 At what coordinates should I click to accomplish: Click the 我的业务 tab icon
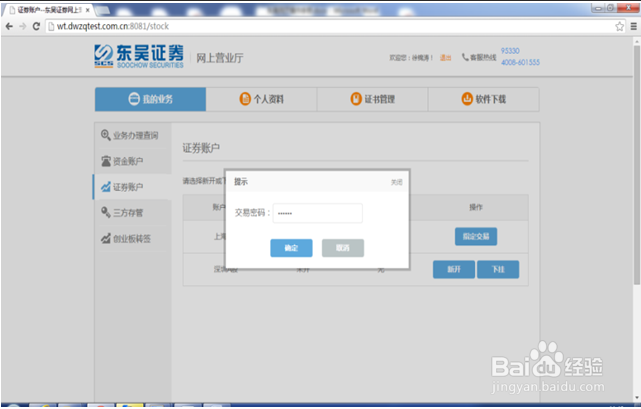(134, 99)
